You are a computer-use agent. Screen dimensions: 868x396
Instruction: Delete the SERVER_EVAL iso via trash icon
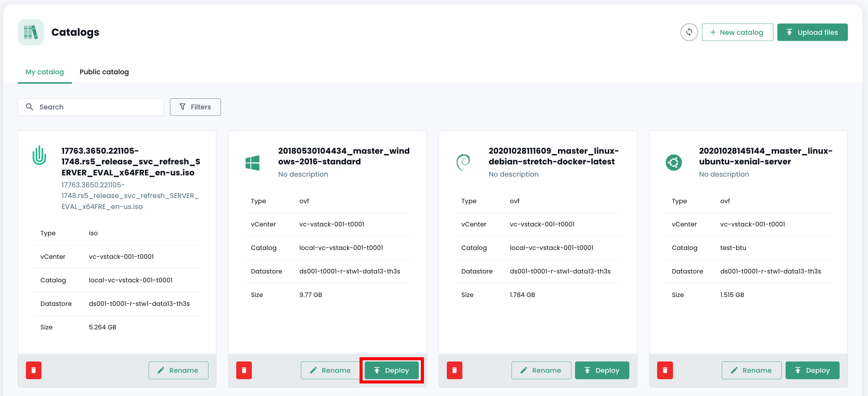34,370
